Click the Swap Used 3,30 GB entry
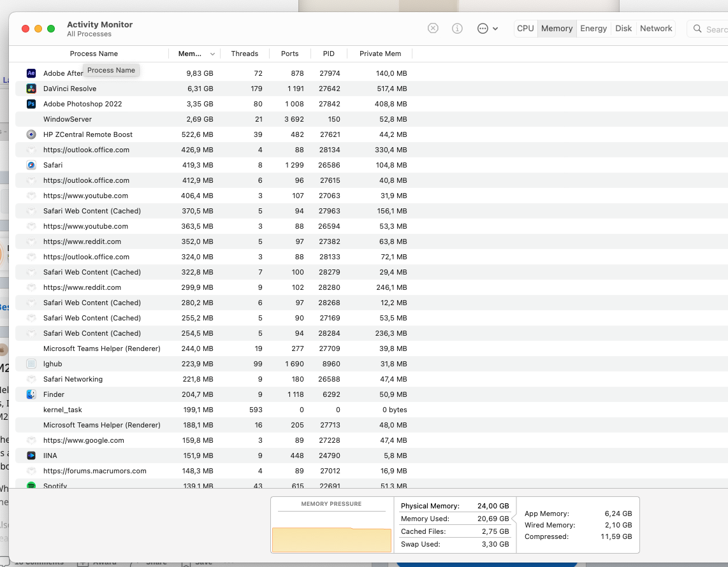Viewport: 728px width, 567px height. tap(455, 544)
